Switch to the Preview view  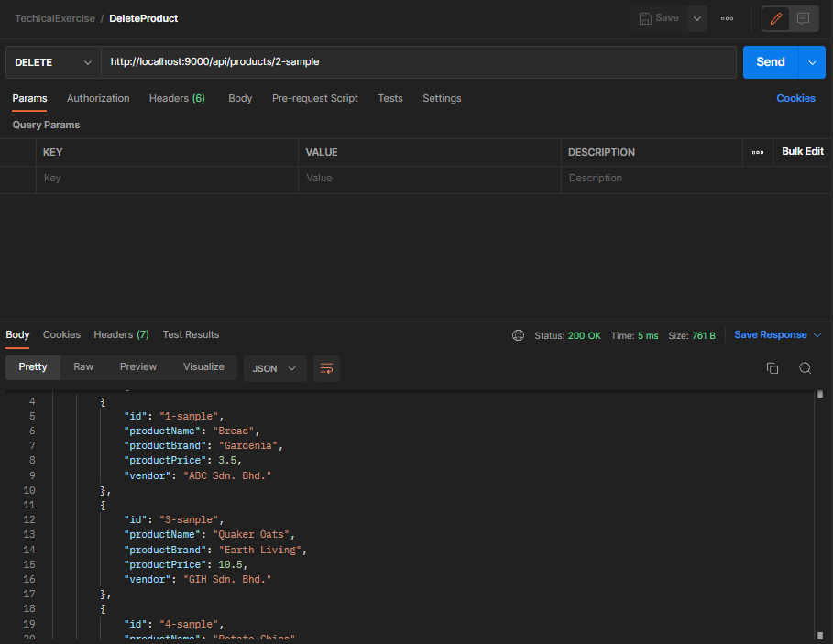(x=138, y=366)
